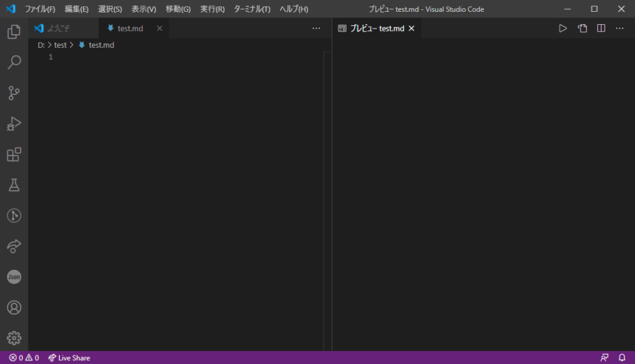Screen dimensions: 635x364
Task: Open editor group actions with the ellipsis menu
Action: (x=316, y=28)
